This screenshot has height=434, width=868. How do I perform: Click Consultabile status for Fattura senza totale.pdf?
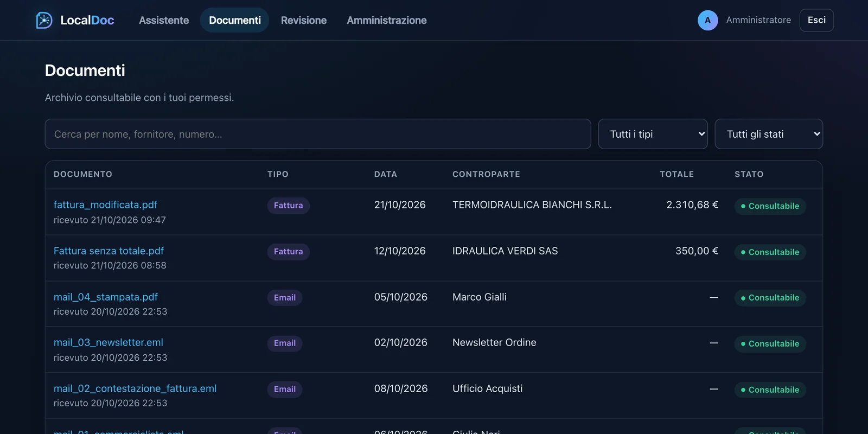770,252
